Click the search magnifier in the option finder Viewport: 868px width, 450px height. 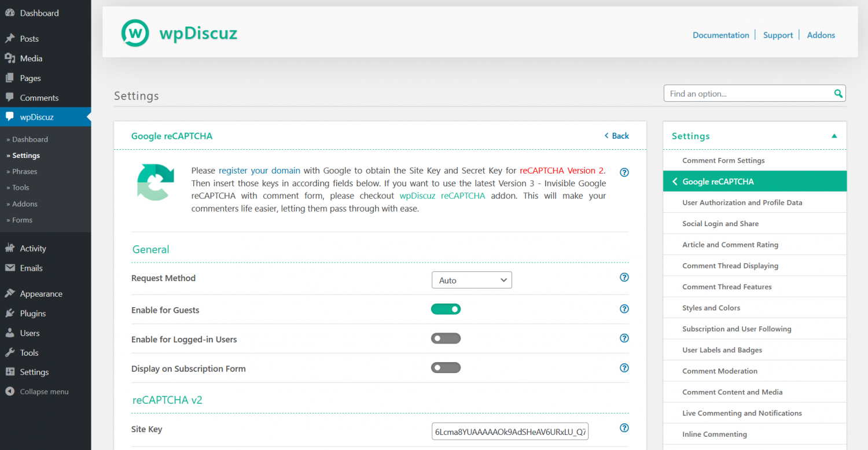(x=838, y=93)
